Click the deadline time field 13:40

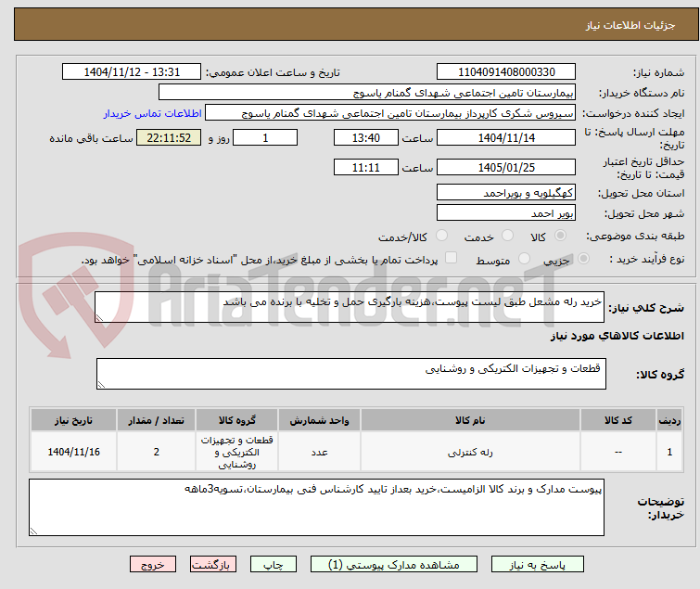click(x=365, y=137)
